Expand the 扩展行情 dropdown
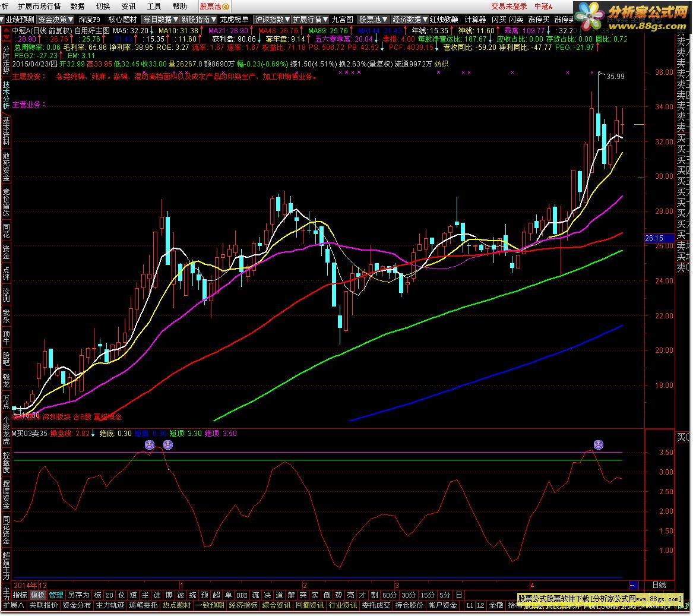 310,20
